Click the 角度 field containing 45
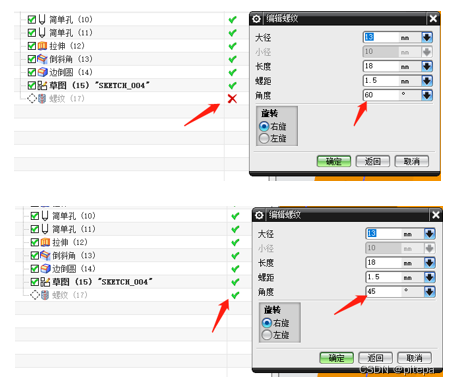 (x=384, y=292)
